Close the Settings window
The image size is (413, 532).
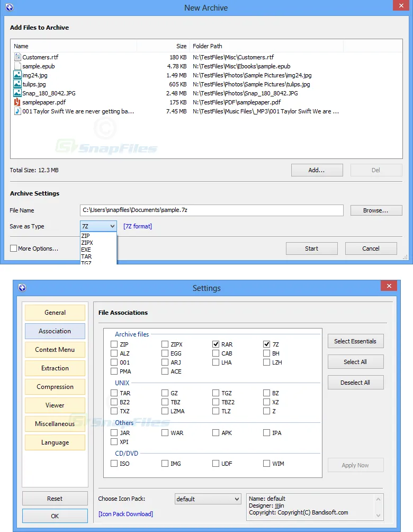click(389, 286)
